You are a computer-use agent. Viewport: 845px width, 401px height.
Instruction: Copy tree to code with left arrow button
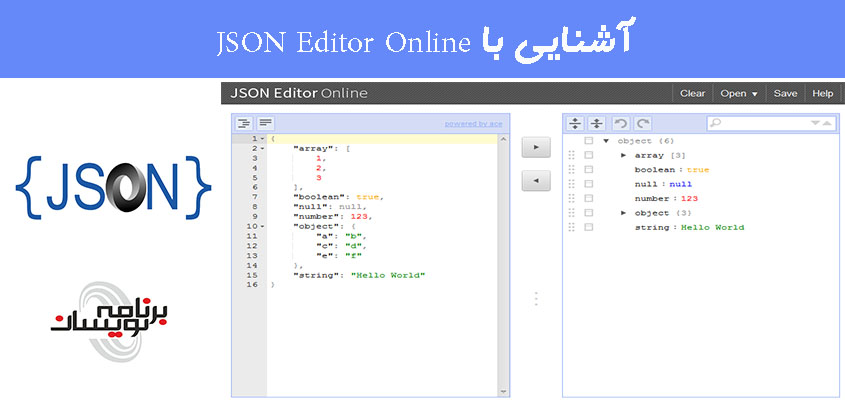tap(536, 181)
